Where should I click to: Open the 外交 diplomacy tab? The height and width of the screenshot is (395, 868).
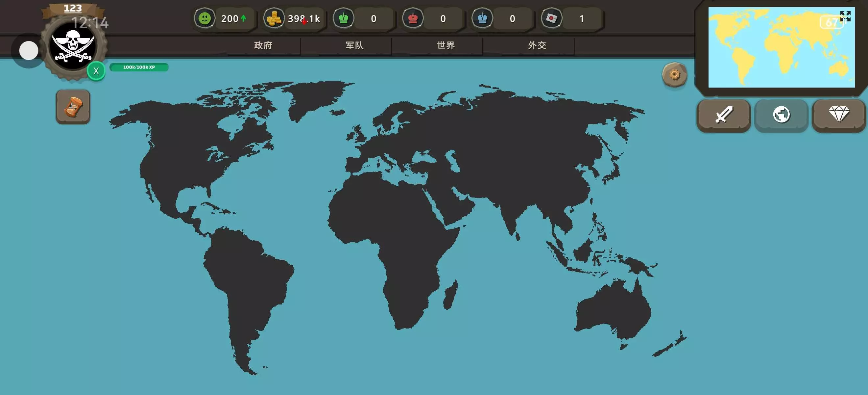click(x=537, y=45)
